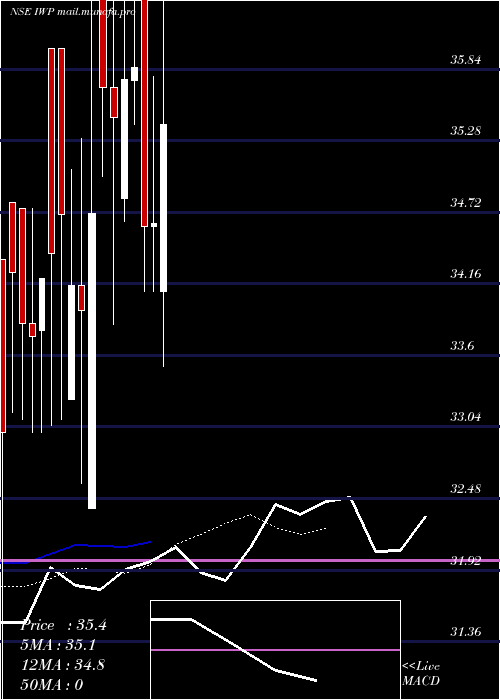The image size is (500, 700).
Task: Click the 34.16 price axis label
Action: [x=466, y=274]
